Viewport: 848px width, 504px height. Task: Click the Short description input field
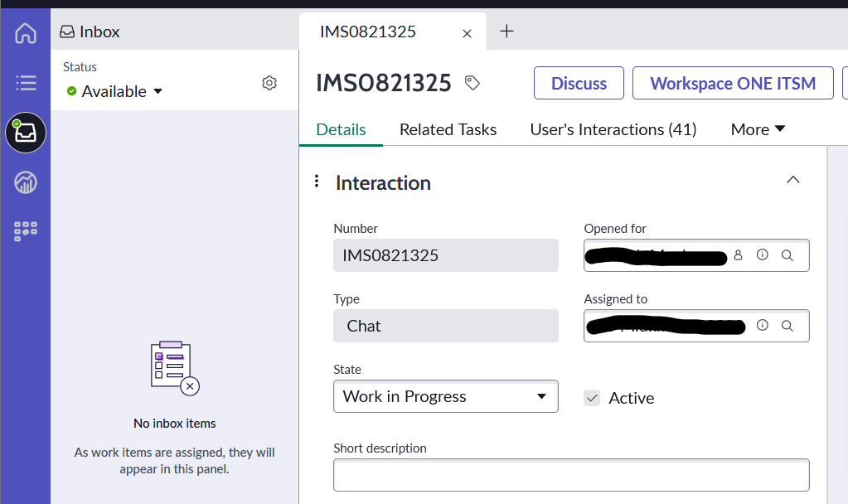point(571,475)
